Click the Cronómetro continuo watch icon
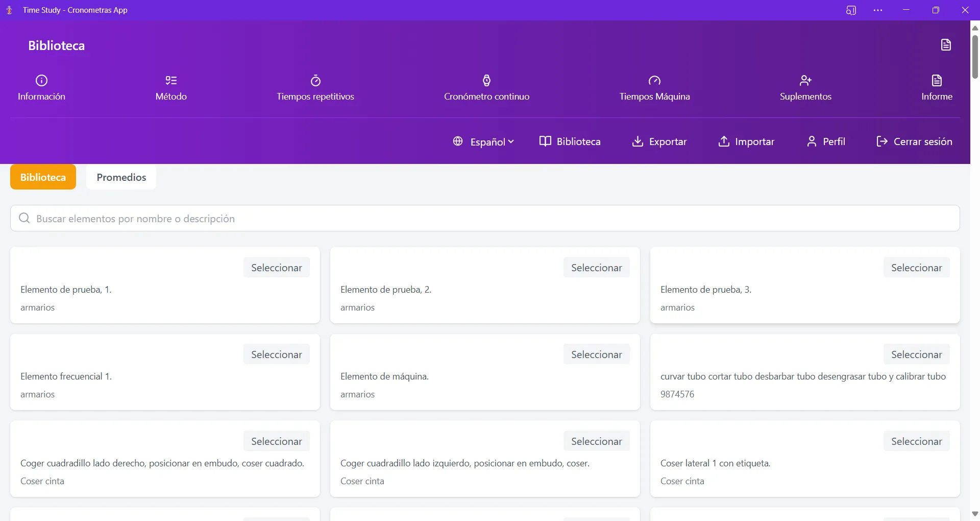Screen dimensions: 980x521 pos(486,80)
